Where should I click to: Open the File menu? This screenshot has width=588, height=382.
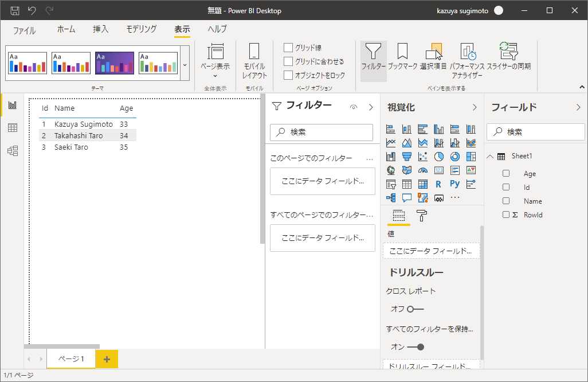pos(24,30)
